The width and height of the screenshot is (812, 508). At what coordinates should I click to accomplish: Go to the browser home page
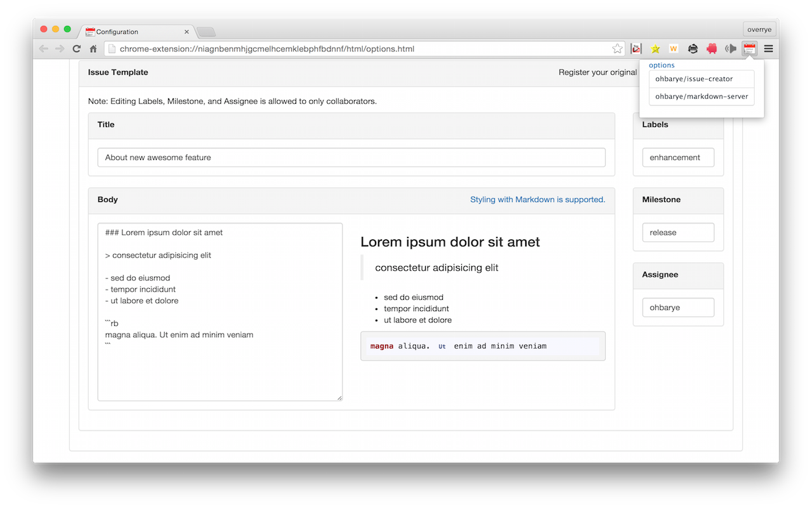[93, 49]
